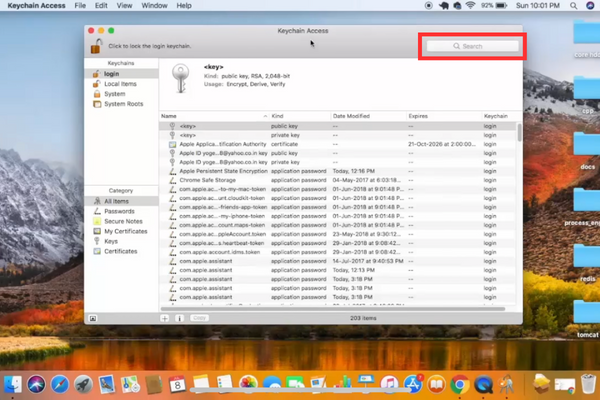Screen dimensions: 600x400
Task: Open the Window menu
Action: (x=154, y=5)
